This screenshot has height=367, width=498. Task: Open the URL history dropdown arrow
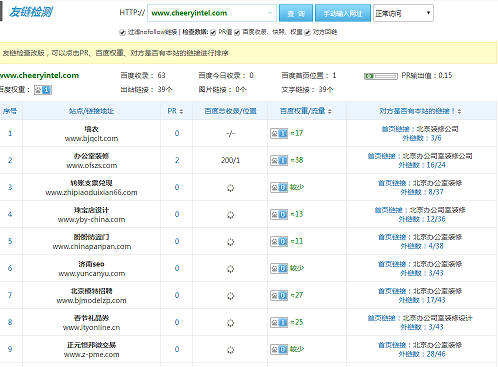coord(270,13)
